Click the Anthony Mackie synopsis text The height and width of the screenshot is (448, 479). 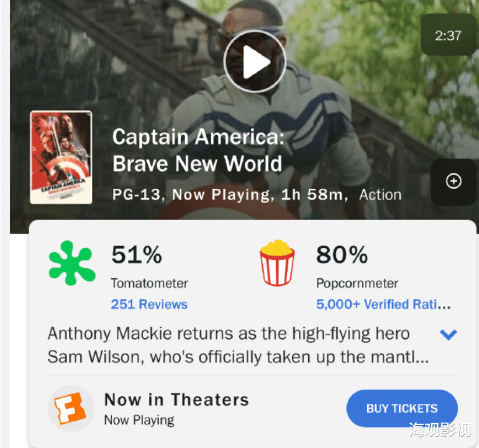point(229,345)
